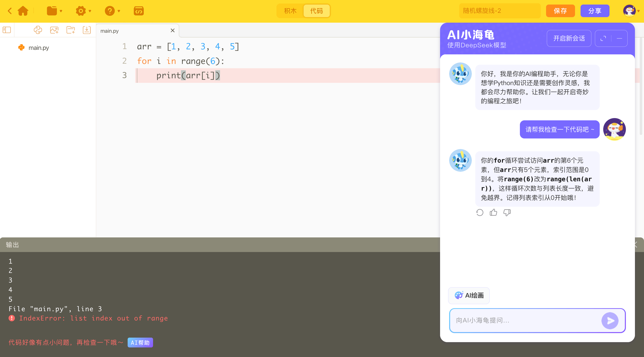
Task: Open main.py in the file tree
Action: 39,48
